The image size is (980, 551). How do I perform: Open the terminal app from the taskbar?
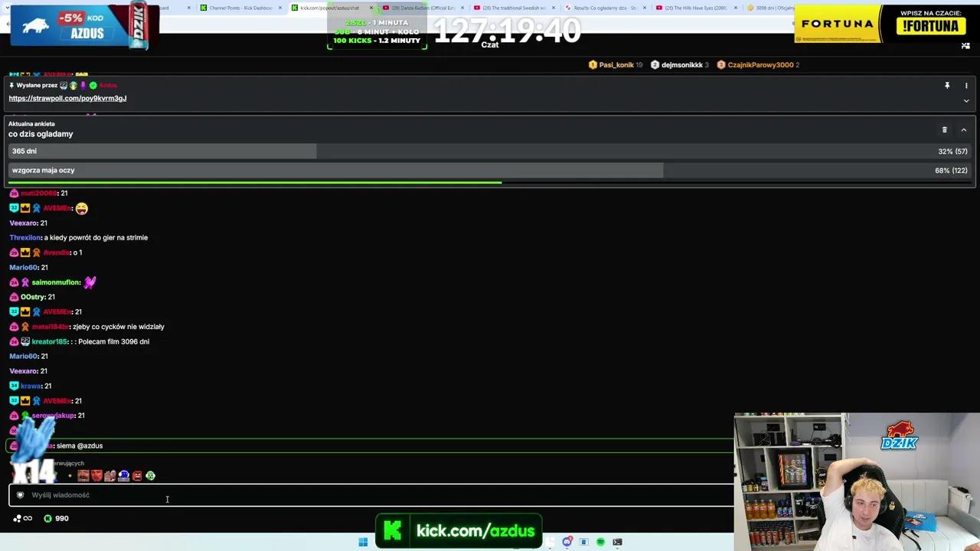click(617, 543)
